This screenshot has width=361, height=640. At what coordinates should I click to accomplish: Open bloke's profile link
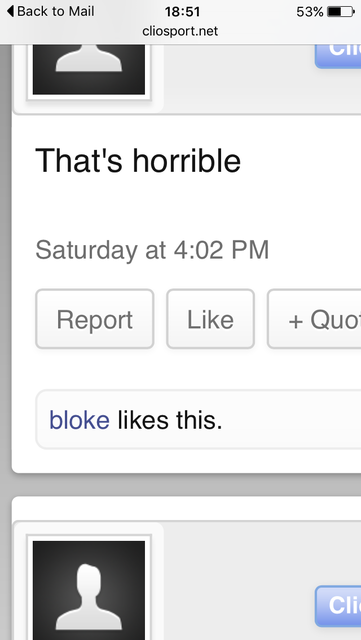(79, 420)
